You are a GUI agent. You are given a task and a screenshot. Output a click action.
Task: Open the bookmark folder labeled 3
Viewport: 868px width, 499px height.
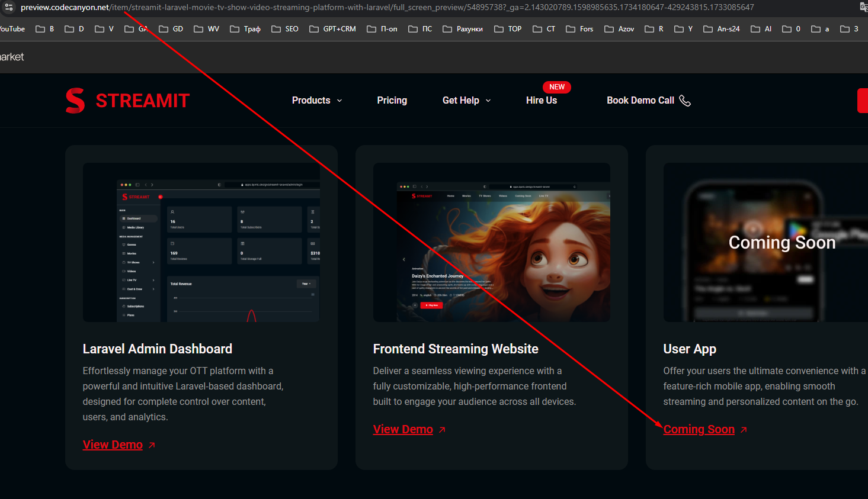click(849, 28)
